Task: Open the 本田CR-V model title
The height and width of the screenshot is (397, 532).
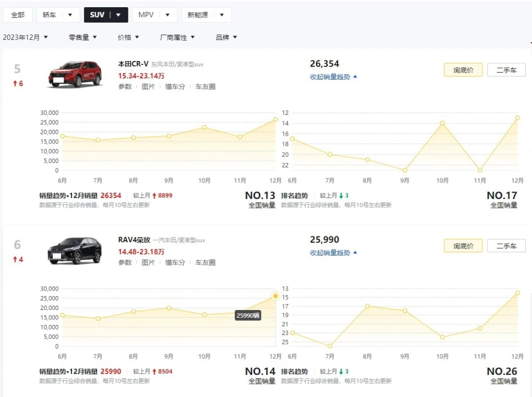Action: [133, 64]
